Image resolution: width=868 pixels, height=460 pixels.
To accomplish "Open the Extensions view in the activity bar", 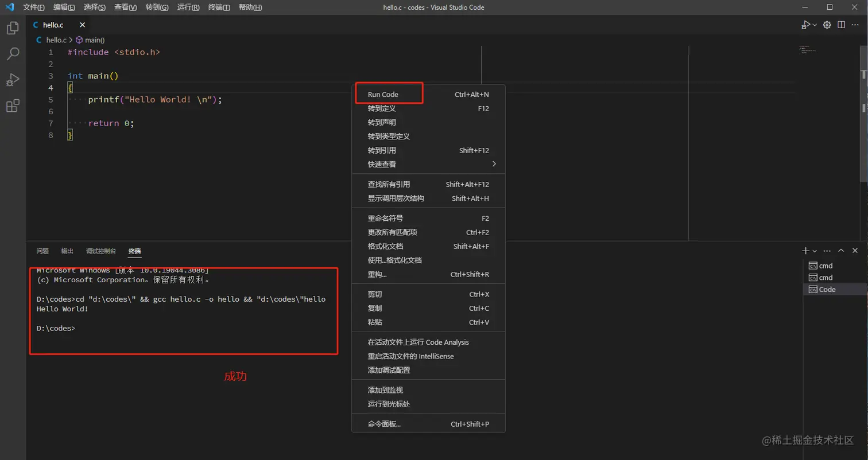I will pos(13,106).
